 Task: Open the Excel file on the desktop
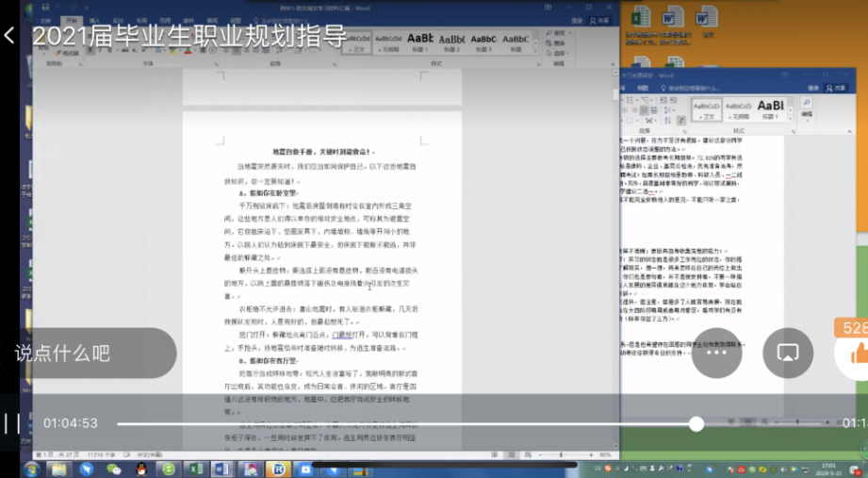pos(641,17)
